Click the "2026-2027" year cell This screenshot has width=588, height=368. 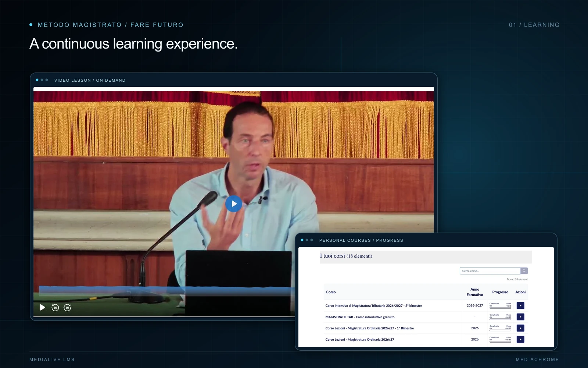pyautogui.click(x=475, y=306)
